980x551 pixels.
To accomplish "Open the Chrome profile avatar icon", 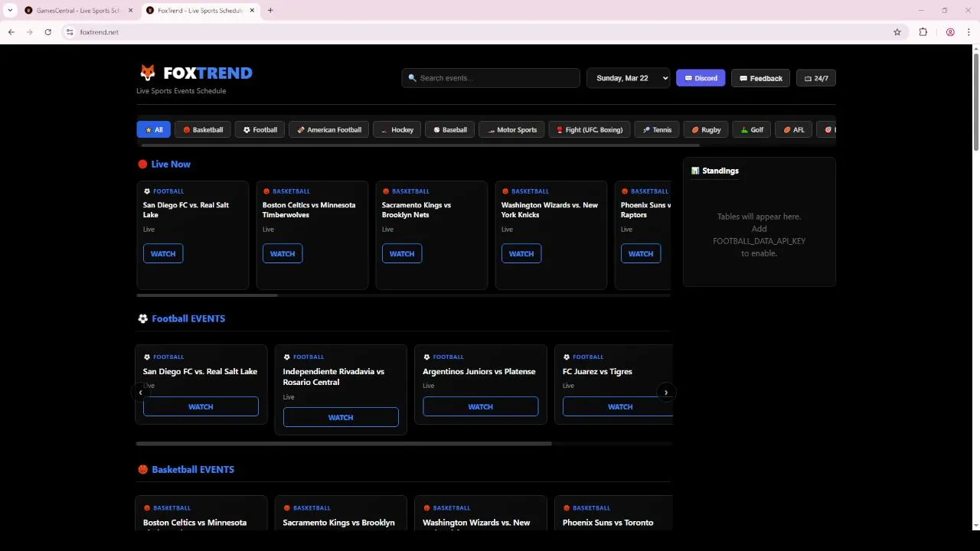I will 950,32.
